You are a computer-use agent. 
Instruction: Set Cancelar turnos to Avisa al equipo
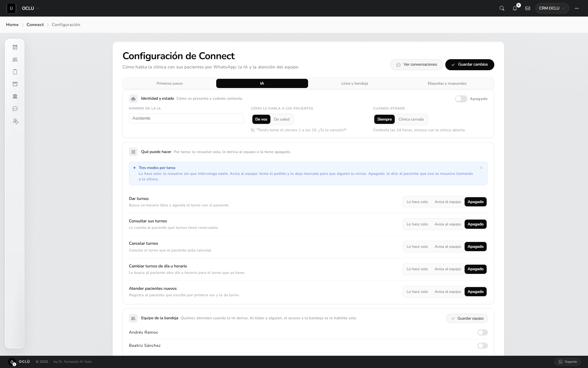pyautogui.click(x=448, y=247)
